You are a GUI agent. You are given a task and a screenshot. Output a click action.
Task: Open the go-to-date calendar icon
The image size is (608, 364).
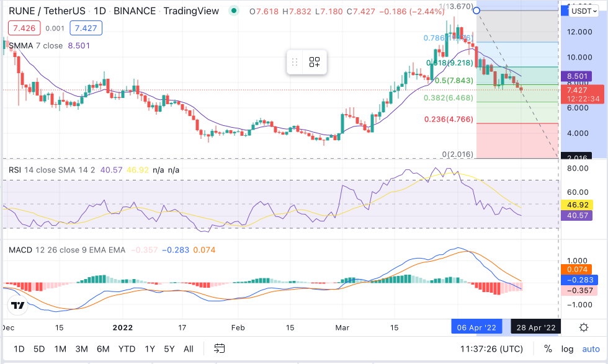click(220, 348)
